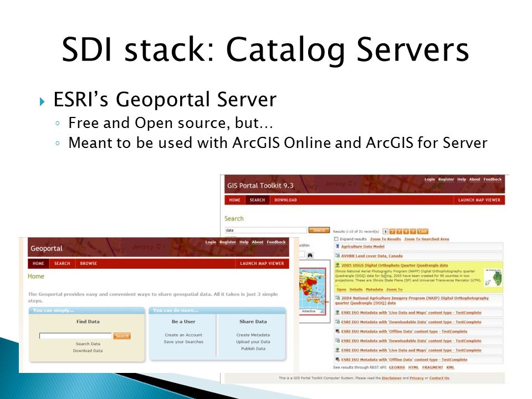The height and width of the screenshot is (399, 532).
Task: Tick the Expand results checkbox
Action: 336,239
